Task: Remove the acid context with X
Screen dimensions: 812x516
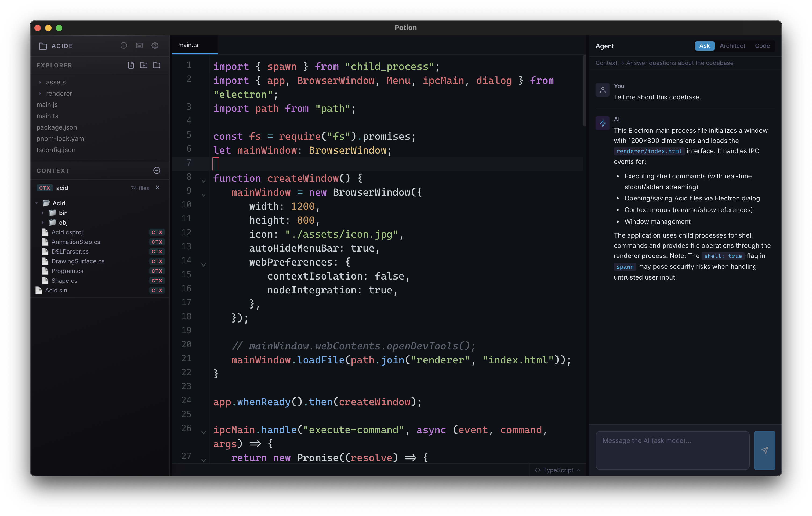Action: [x=157, y=187]
